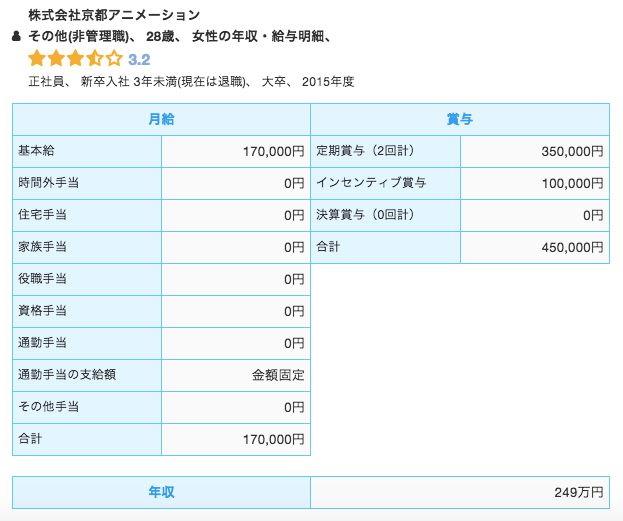Click the 170,000円 value in 基本給 row
Image resolution: width=623 pixels, height=521 pixels.
pos(274,151)
